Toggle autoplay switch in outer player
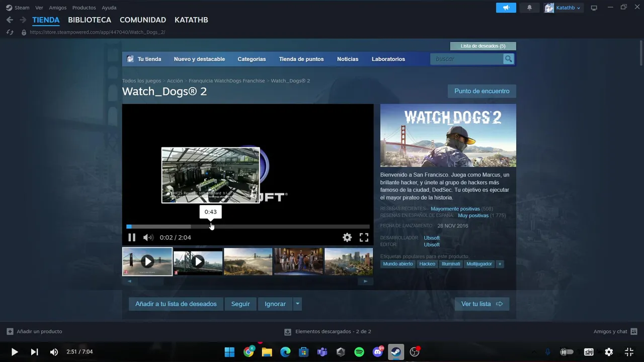 (567, 352)
